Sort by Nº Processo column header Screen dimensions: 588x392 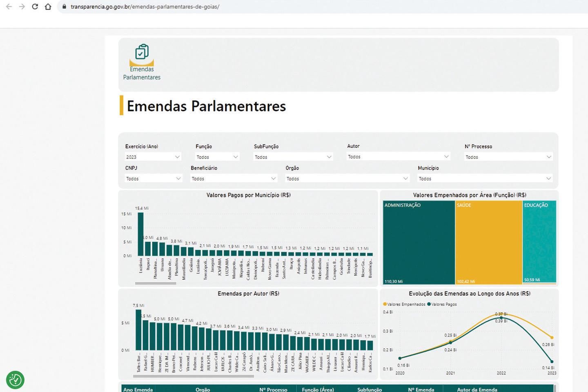pos(273,390)
